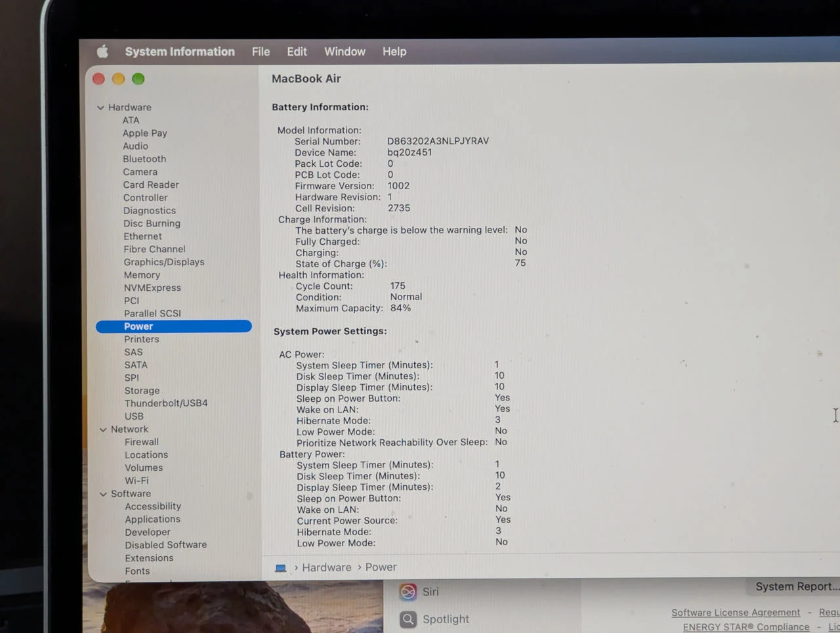Select Storage in the sidebar
The image size is (840, 633).
click(x=142, y=391)
